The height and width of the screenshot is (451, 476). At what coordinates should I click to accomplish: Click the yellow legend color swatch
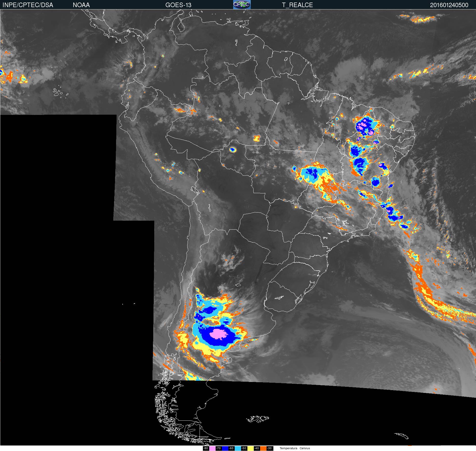pyautogui.click(x=250, y=448)
